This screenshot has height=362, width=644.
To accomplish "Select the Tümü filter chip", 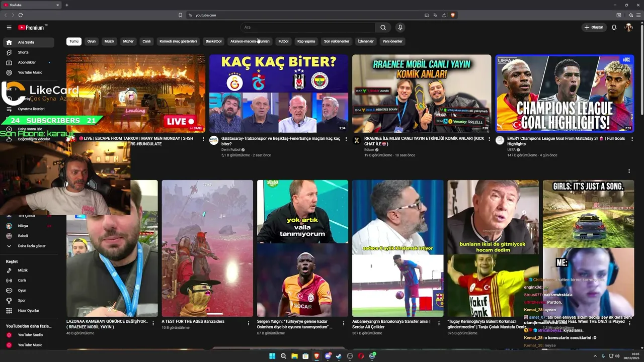I will [x=74, y=41].
